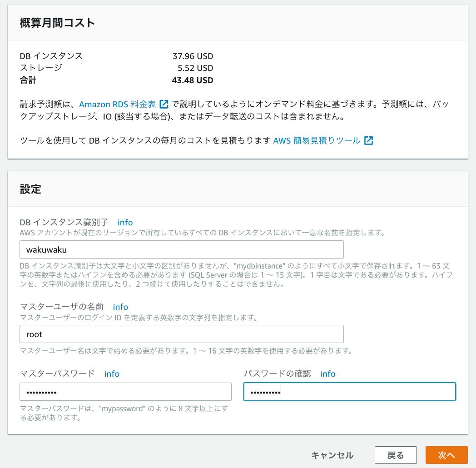Open the Amazon RDS 料金表 link
Image resolution: width=476 pixels, height=468 pixels.
coord(117,104)
